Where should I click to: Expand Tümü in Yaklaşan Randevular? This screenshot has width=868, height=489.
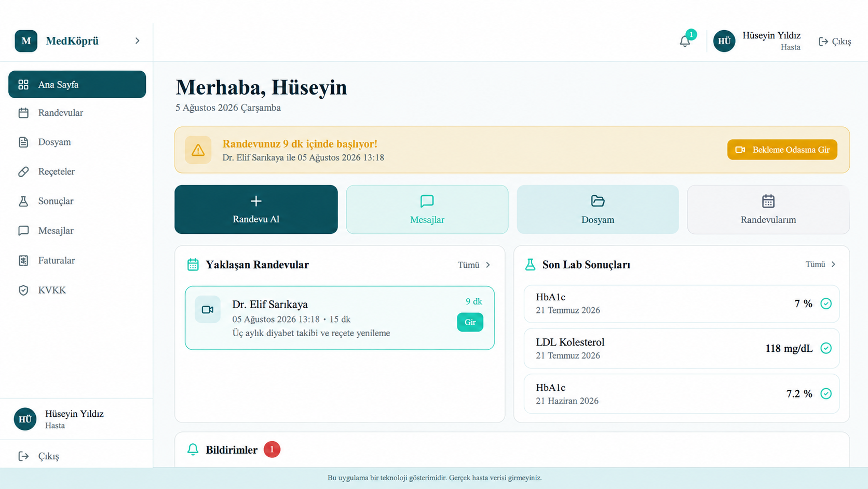(474, 265)
